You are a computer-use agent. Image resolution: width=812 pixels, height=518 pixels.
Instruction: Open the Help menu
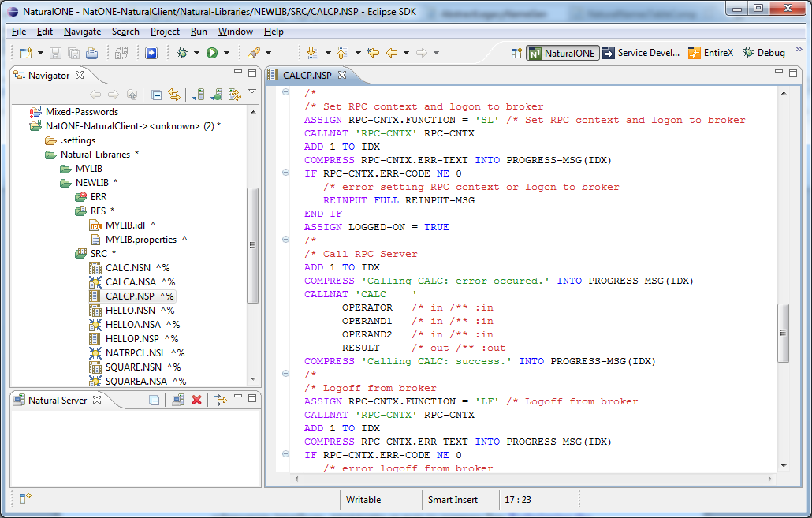coord(274,32)
